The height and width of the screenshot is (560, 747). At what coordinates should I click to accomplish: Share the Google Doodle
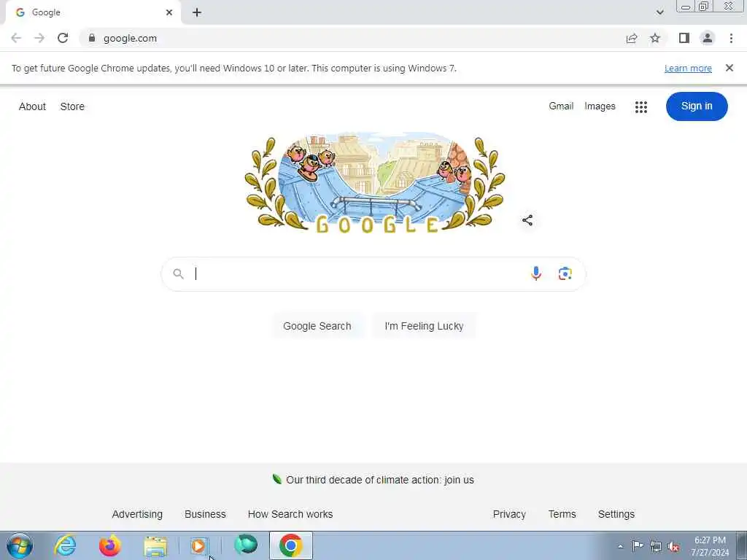(527, 220)
